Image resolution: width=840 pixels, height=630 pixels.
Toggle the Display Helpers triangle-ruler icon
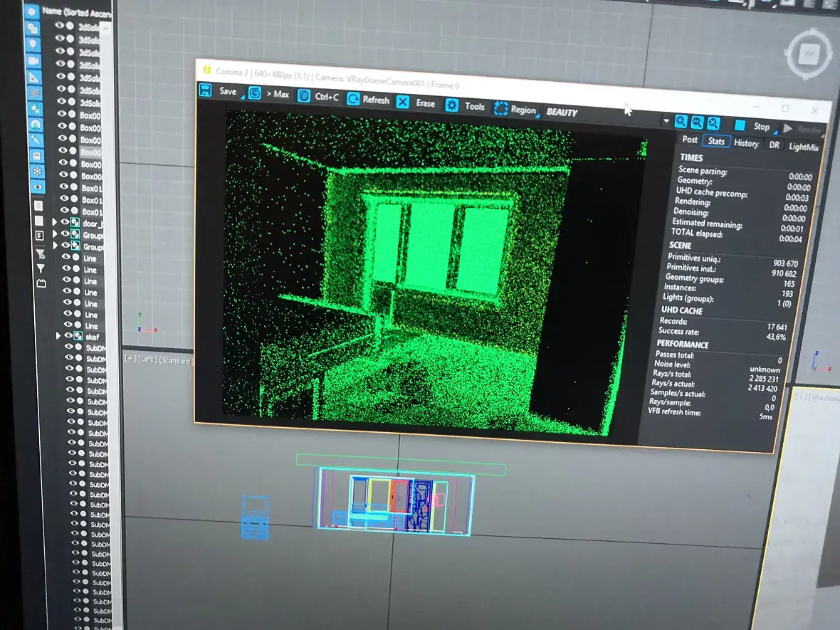click(33, 77)
